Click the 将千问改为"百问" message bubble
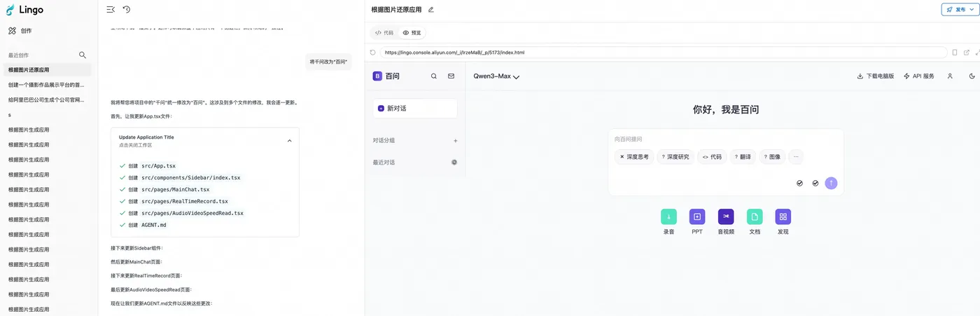Screen dimensions: 980x316 [x=328, y=62]
